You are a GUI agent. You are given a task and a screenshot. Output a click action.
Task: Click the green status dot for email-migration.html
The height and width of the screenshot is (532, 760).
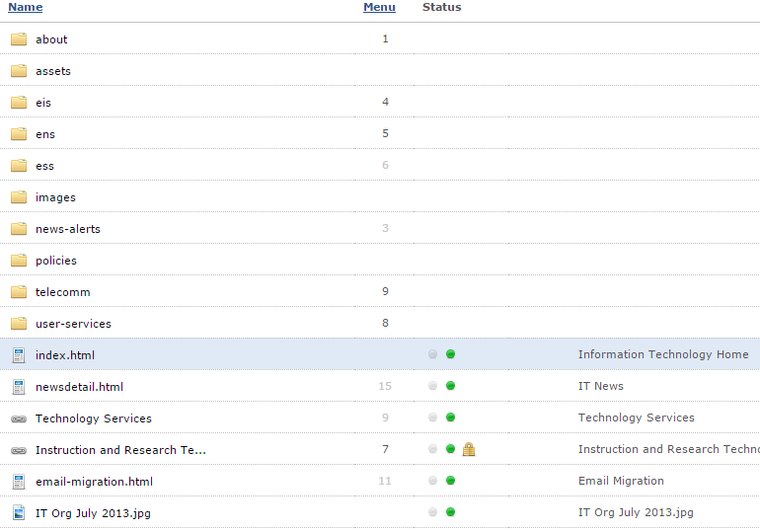click(450, 481)
